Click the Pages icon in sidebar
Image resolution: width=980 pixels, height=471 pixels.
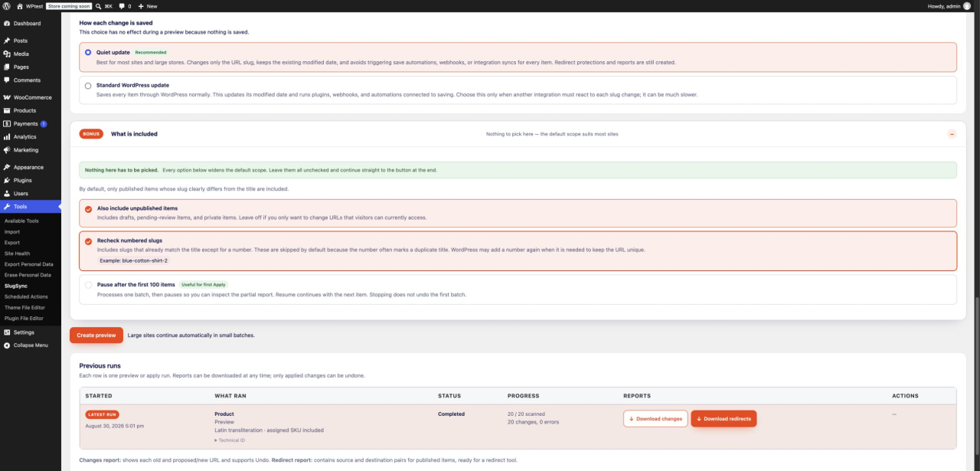tap(7, 67)
